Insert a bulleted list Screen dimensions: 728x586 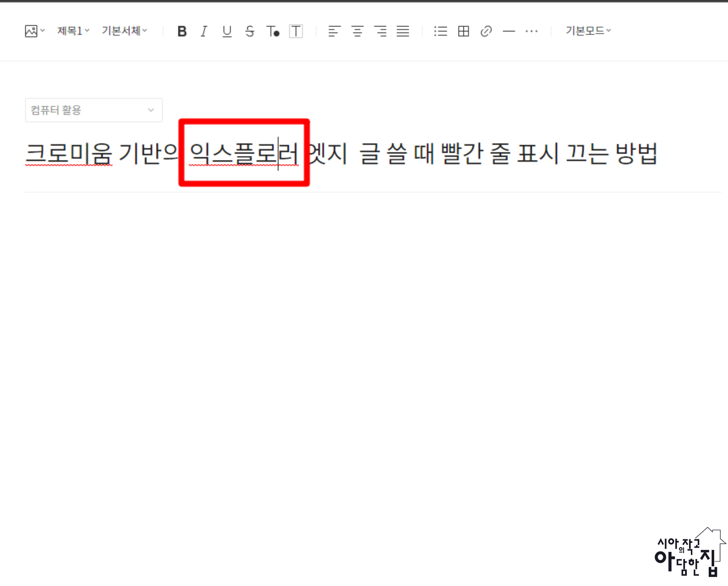pos(440,32)
